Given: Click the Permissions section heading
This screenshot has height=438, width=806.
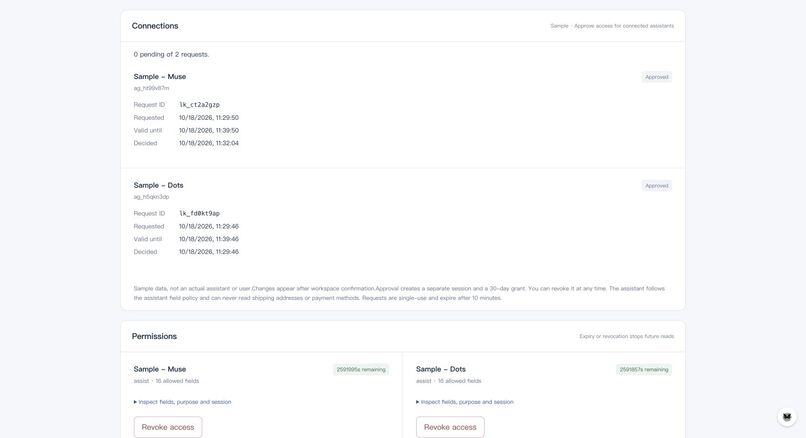Looking at the screenshot, I should point(154,336).
